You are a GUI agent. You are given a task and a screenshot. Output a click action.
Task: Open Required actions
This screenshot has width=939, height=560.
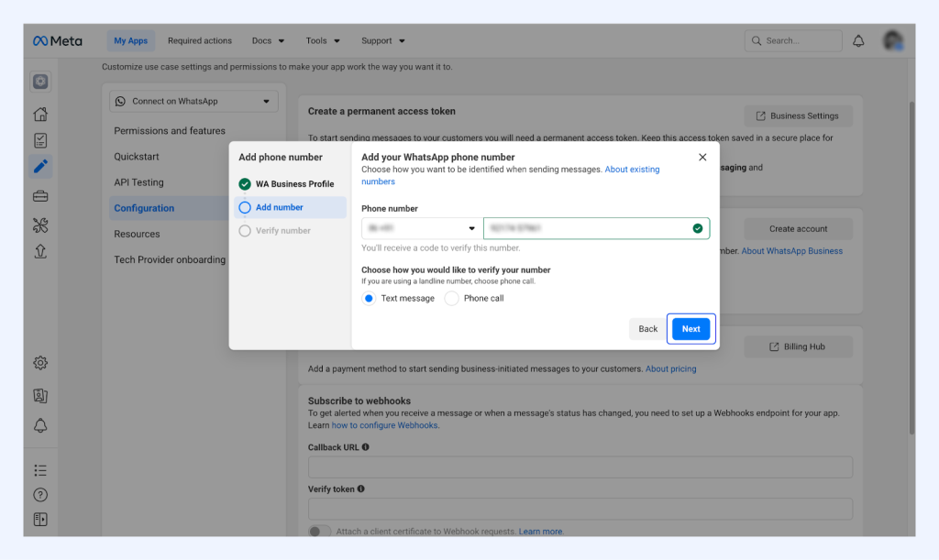coord(199,40)
